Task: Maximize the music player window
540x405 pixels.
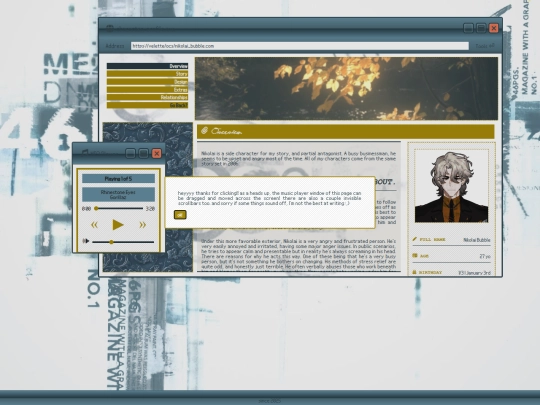Action: pos(144,153)
